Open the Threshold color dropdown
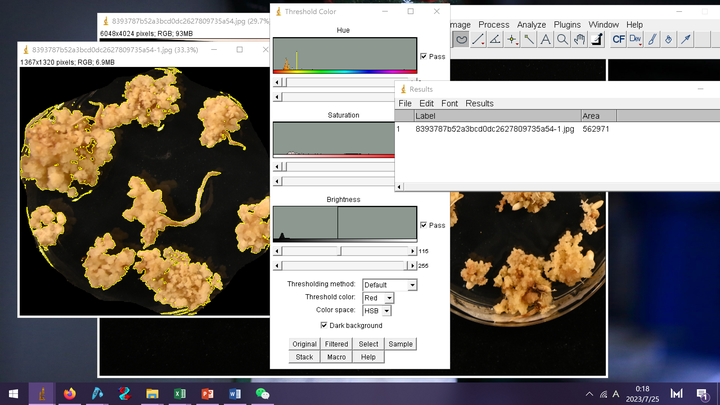Image resolution: width=720 pixels, height=405 pixels. (x=378, y=298)
